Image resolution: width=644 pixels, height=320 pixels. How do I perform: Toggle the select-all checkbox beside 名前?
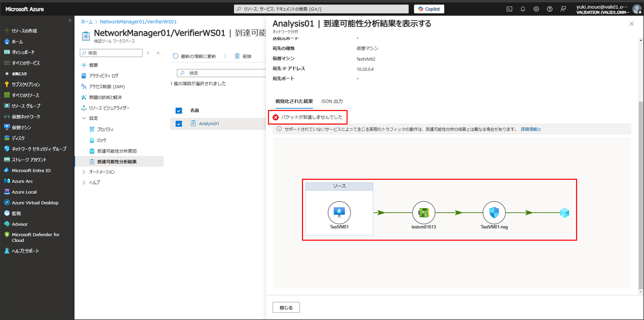pyautogui.click(x=179, y=111)
